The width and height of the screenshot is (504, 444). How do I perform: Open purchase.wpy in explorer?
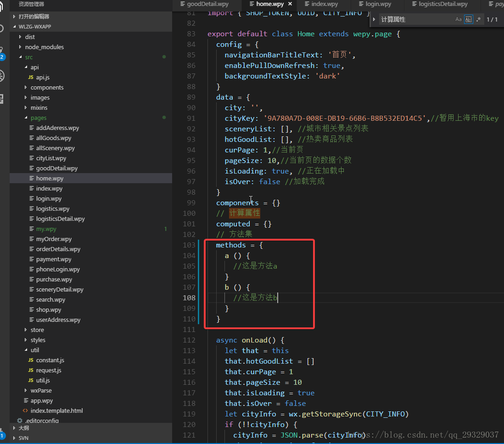coord(54,279)
